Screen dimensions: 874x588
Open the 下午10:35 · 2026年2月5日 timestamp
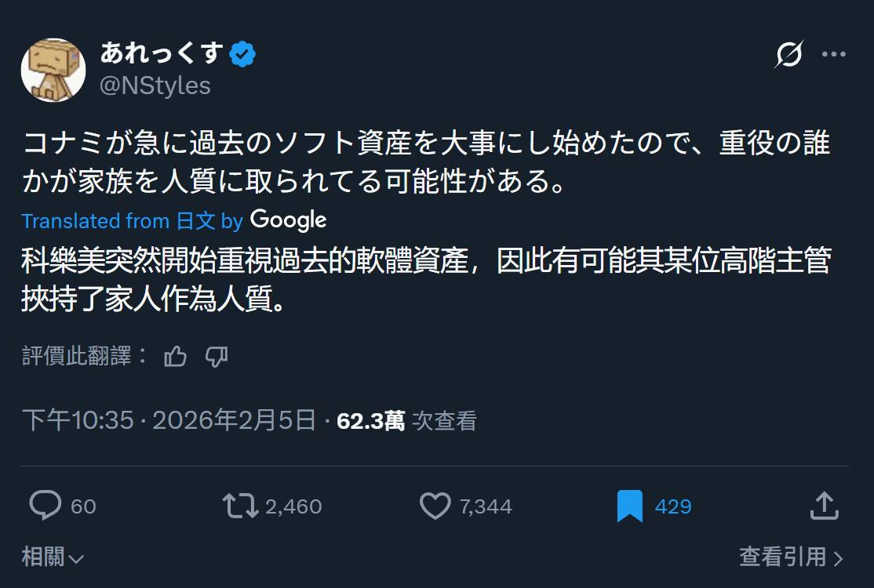(169, 421)
